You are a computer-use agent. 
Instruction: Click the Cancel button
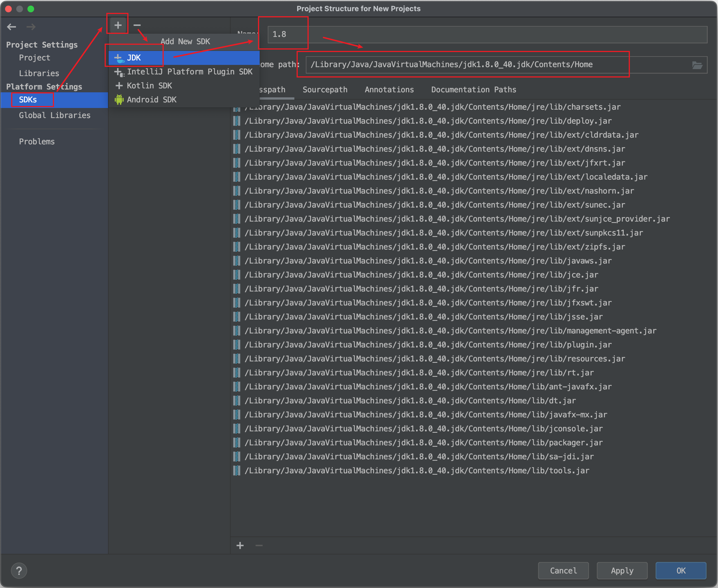click(x=563, y=571)
